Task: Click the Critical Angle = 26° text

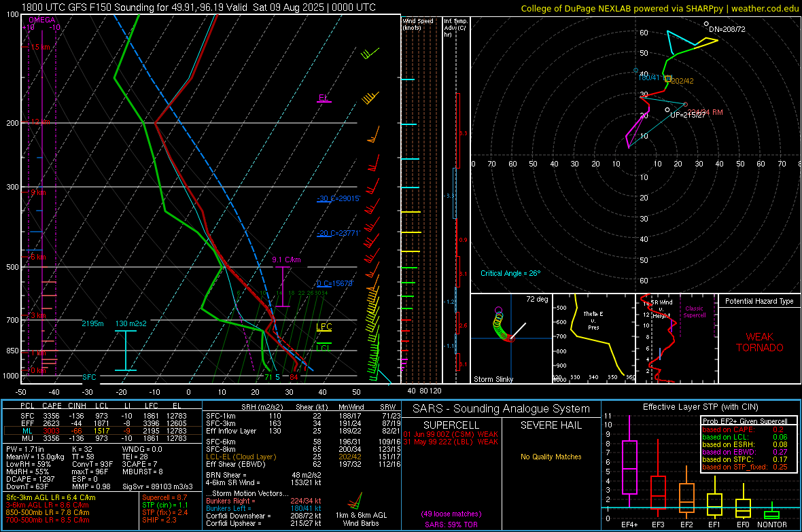Action: [510, 274]
